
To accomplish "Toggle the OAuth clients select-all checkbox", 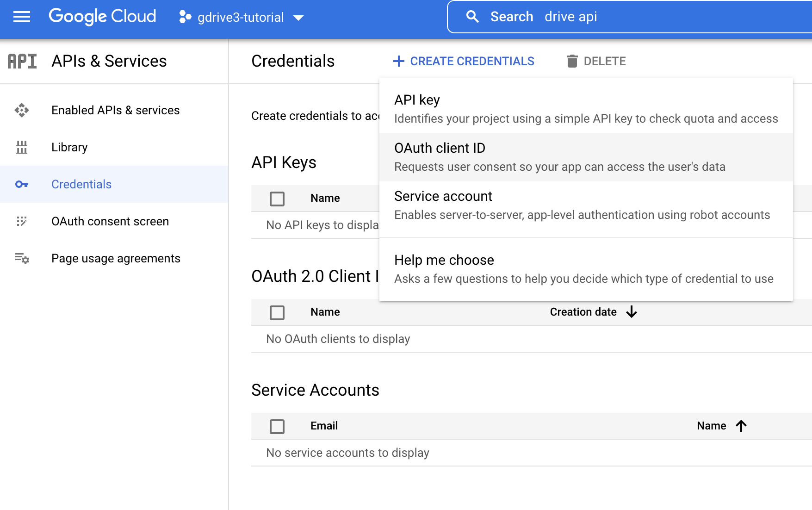I will [x=277, y=312].
